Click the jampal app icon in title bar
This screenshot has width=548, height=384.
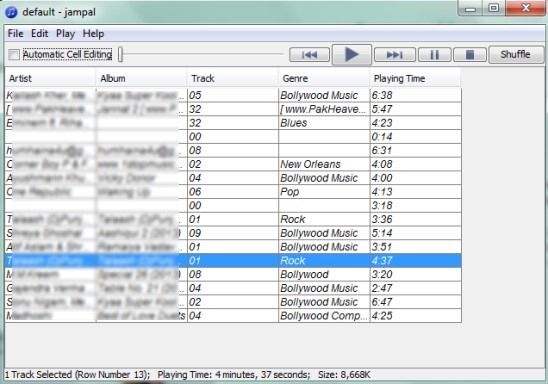tap(11, 12)
